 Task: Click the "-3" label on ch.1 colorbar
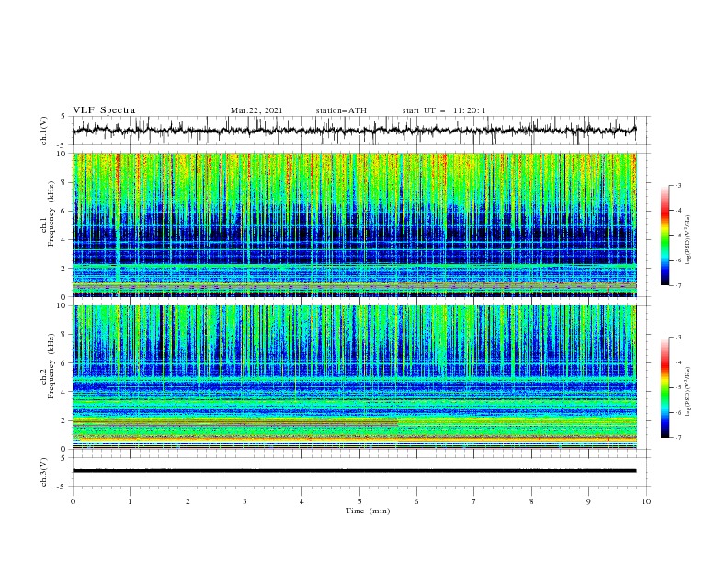click(x=678, y=185)
